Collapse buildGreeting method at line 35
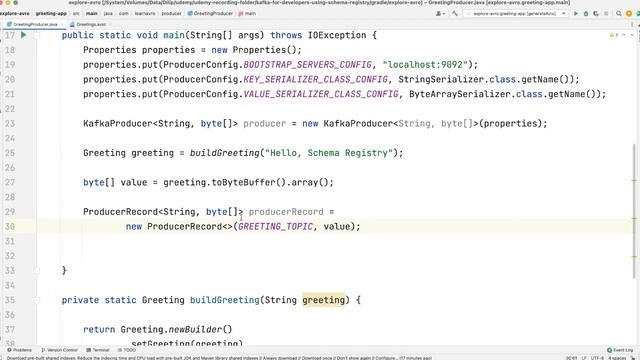Viewport: 640px width, 360px height. click(37, 300)
